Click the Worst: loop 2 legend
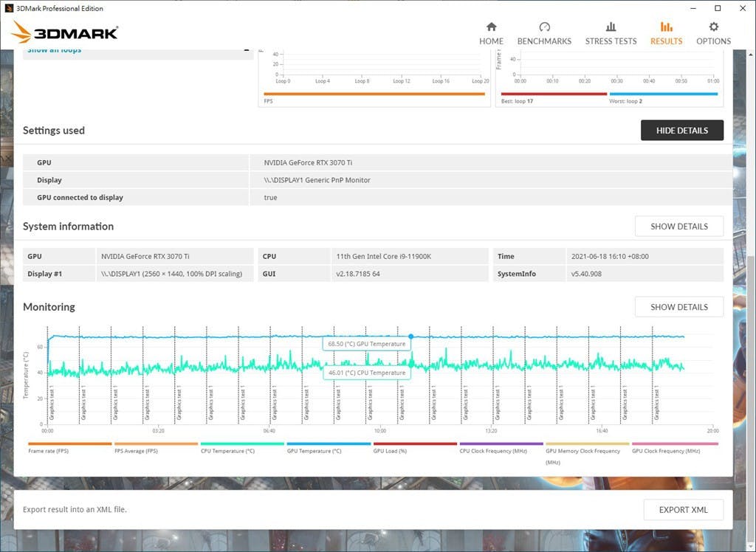 626,101
